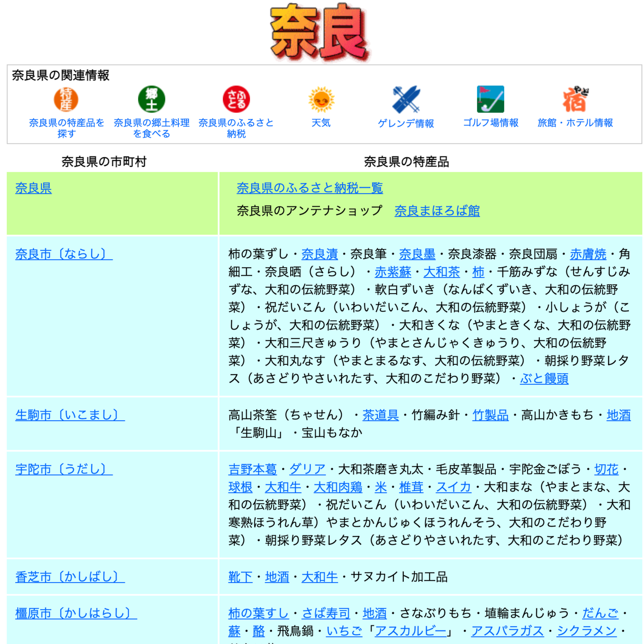Open the 大和肉鶏 link
This screenshot has height=644, width=644.
click(338, 487)
